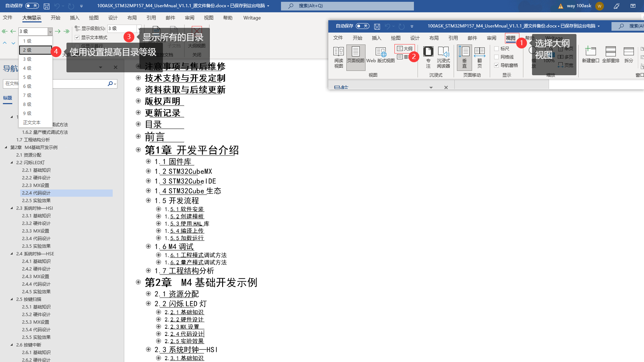Click New Window (新建窗口) button
The height and width of the screenshot is (362, 644).
(x=591, y=54)
